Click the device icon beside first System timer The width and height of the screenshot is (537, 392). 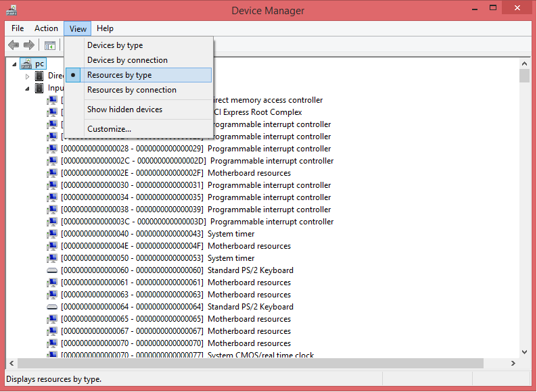(52, 234)
